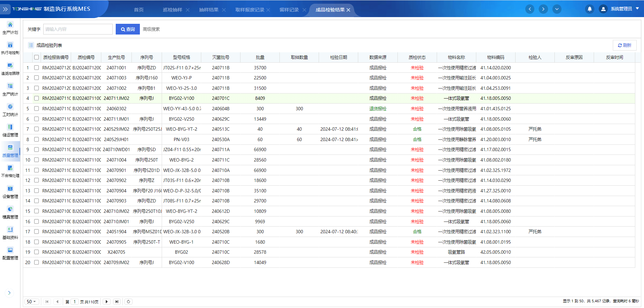Viewport: 644px width, 308px height.
Task: Go to the next page of results
Action: point(107,302)
